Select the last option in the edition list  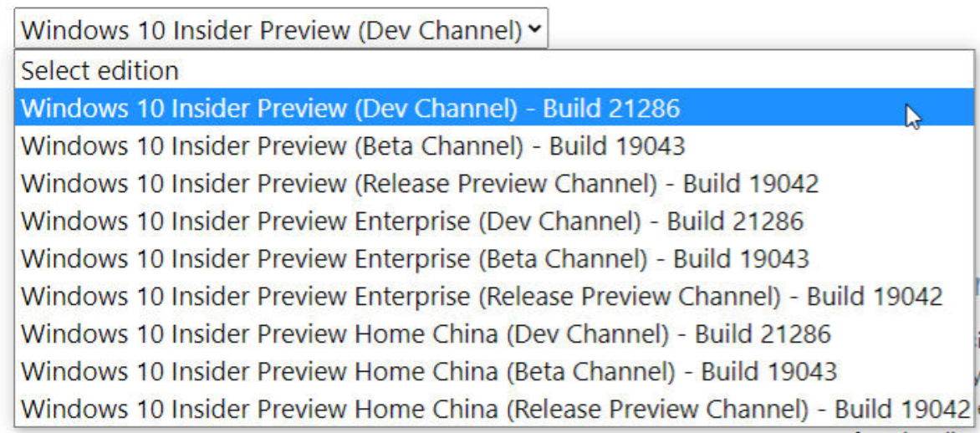click(495, 410)
